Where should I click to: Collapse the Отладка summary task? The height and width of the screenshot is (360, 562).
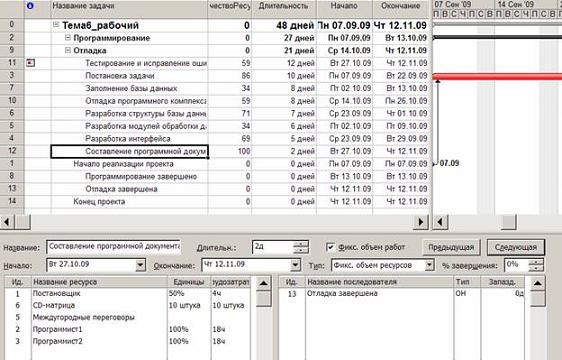click(x=68, y=50)
